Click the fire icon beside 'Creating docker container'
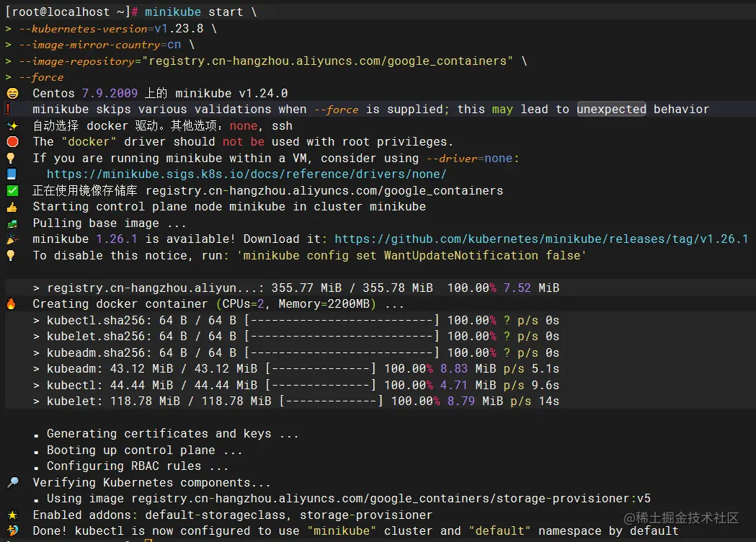The width and height of the screenshot is (756, 542). (11, 303)
